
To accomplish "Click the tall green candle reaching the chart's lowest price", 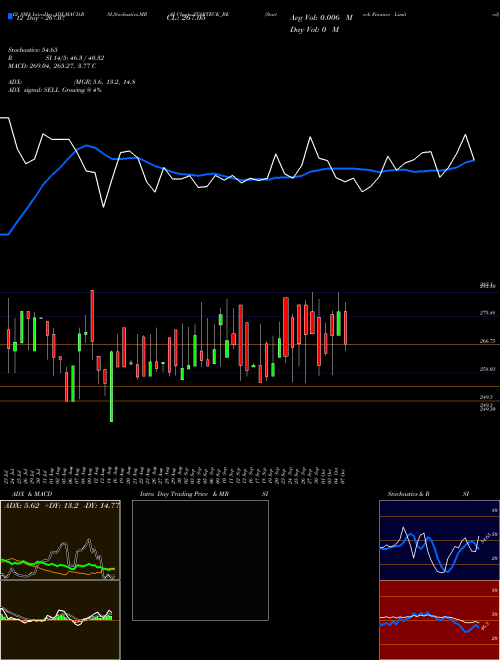I will (x=112, y=386).
